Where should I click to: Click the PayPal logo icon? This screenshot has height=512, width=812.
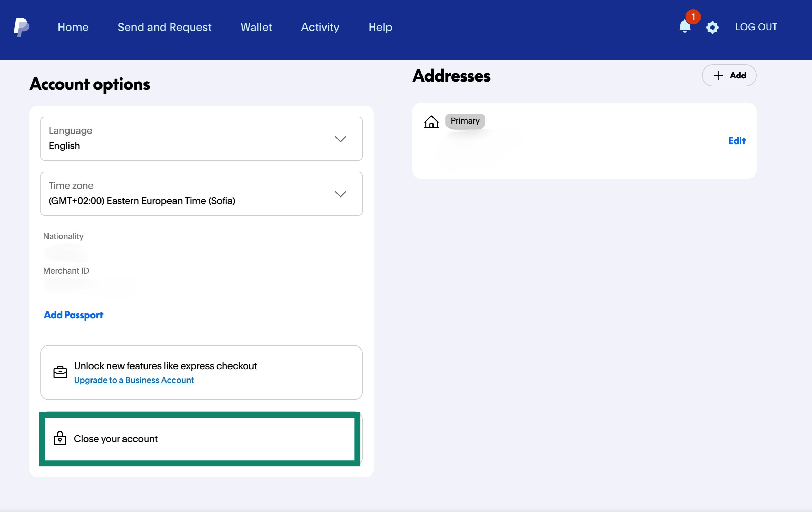(x=21, y=27)
